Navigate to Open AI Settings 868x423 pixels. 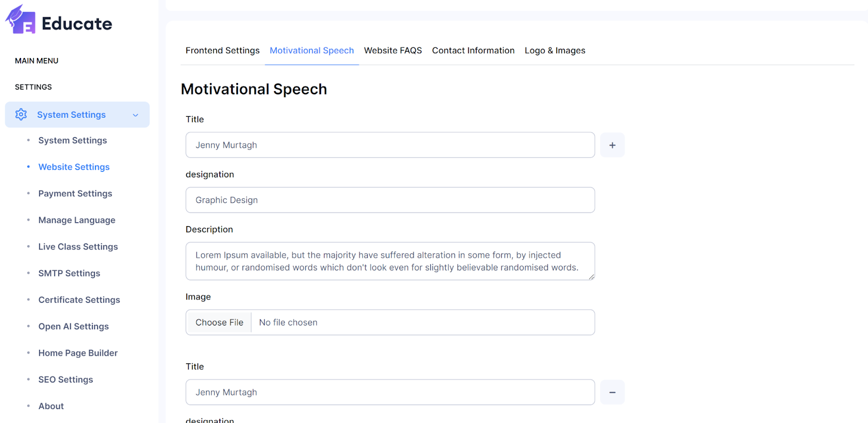73,326
